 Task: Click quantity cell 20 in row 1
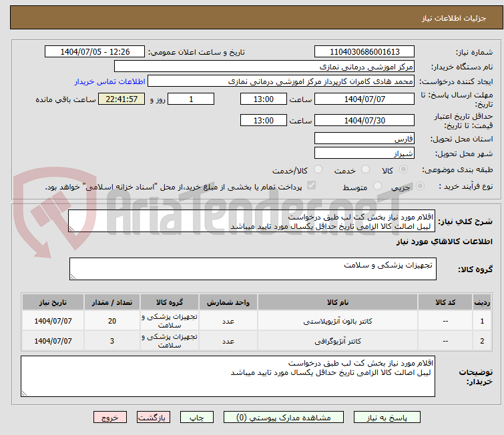112,321
